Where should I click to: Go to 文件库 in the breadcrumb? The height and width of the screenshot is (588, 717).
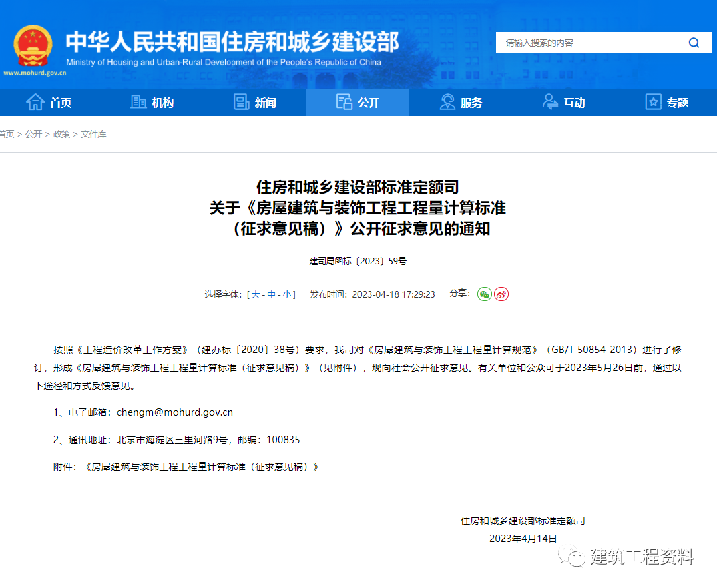[93, 134]
